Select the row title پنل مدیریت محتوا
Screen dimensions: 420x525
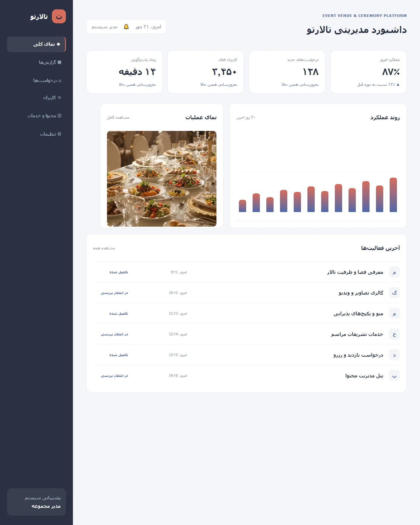(x=364, y=376)
